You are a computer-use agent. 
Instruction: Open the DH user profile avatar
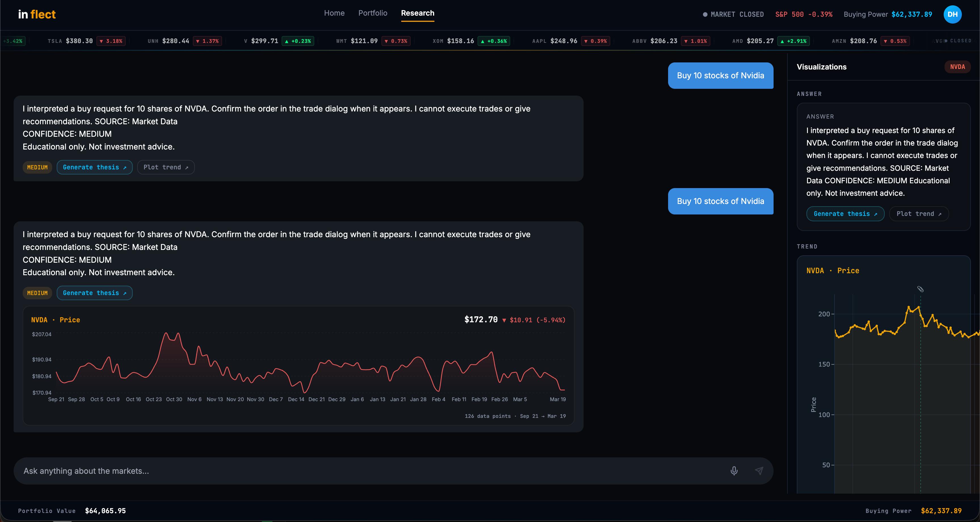952,14
